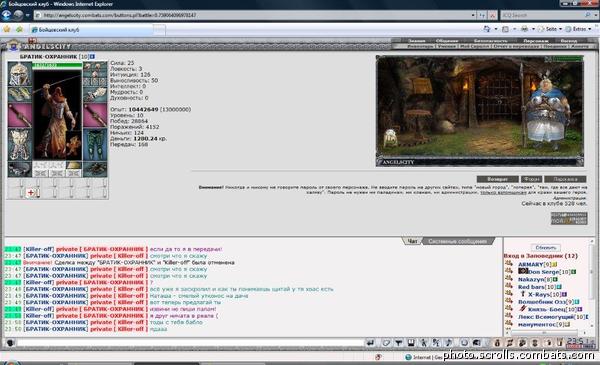
Task: Click the Возврат button
Action: point(497,179)
